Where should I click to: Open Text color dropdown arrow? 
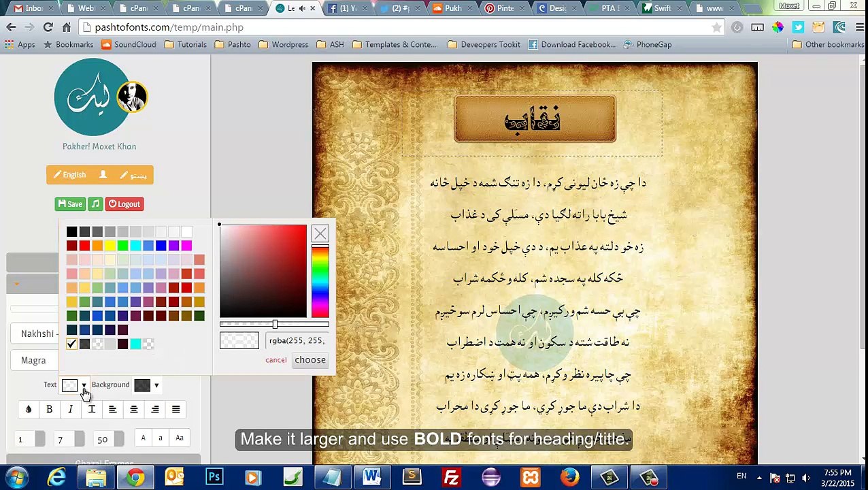point(84,385)
